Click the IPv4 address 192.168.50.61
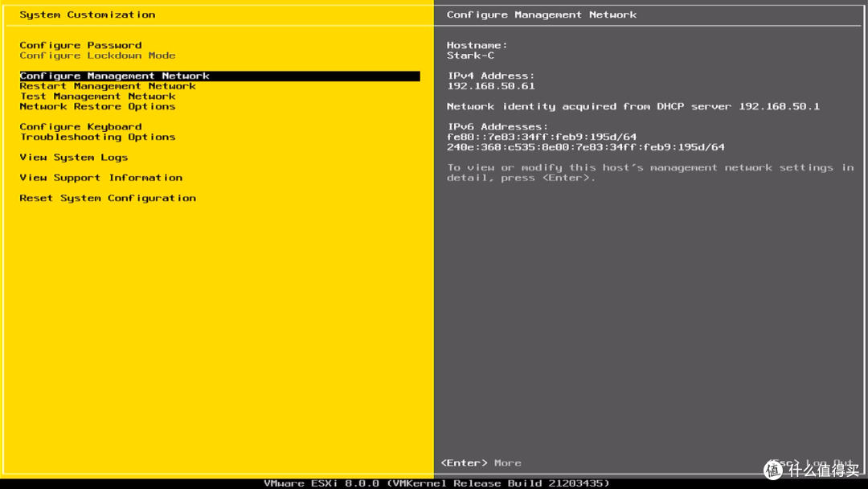This screenshot has height=489, width=868. (491, 86)
